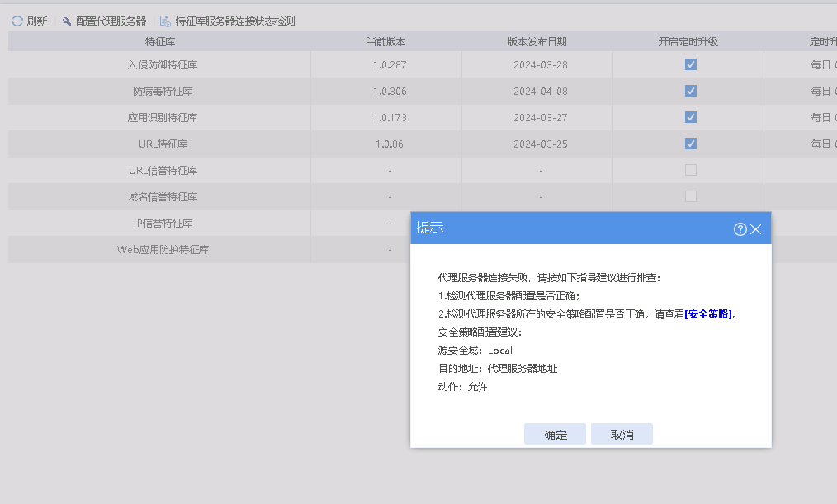Screen dimensions: 837x504
Task: Click release date 2024-03-25
Action: point(541,144)
